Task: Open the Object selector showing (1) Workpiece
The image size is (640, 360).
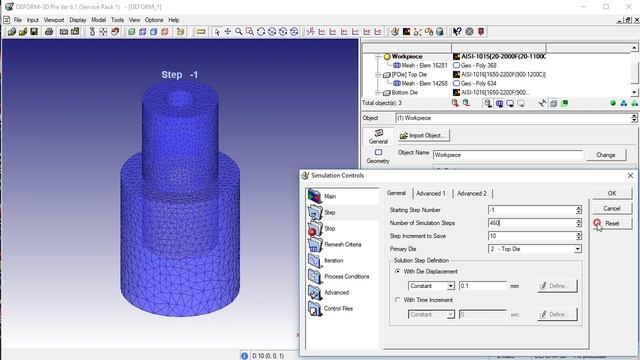Action: [516, 118]
